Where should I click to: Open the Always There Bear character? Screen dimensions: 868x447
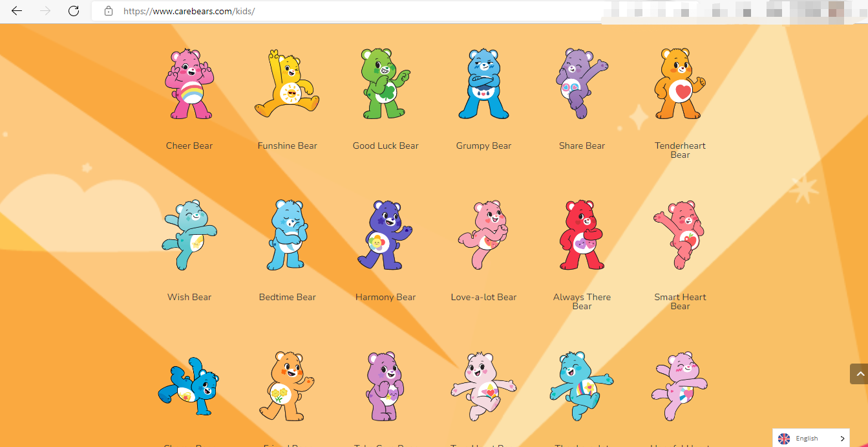pyautogui.click(x=581, y=235)
